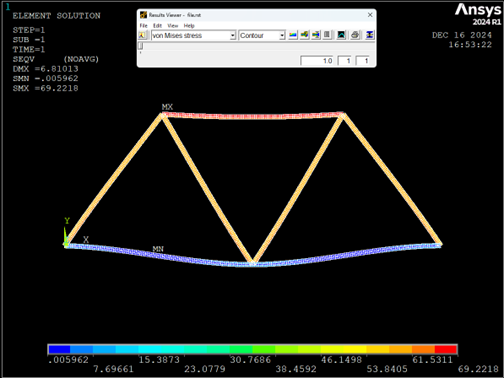Click the MN minimum stress label
504x378 pixels.
158,249
